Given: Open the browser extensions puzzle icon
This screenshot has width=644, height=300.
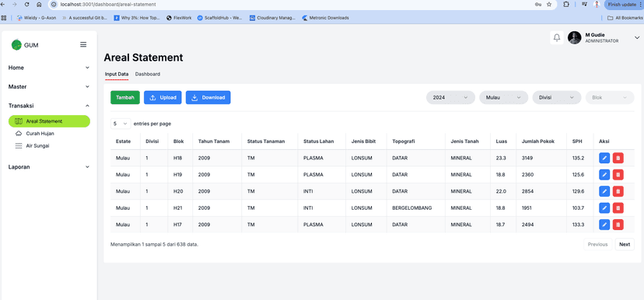Looking at the screenshot, I should pyautogui.click(x=566, y=4).
